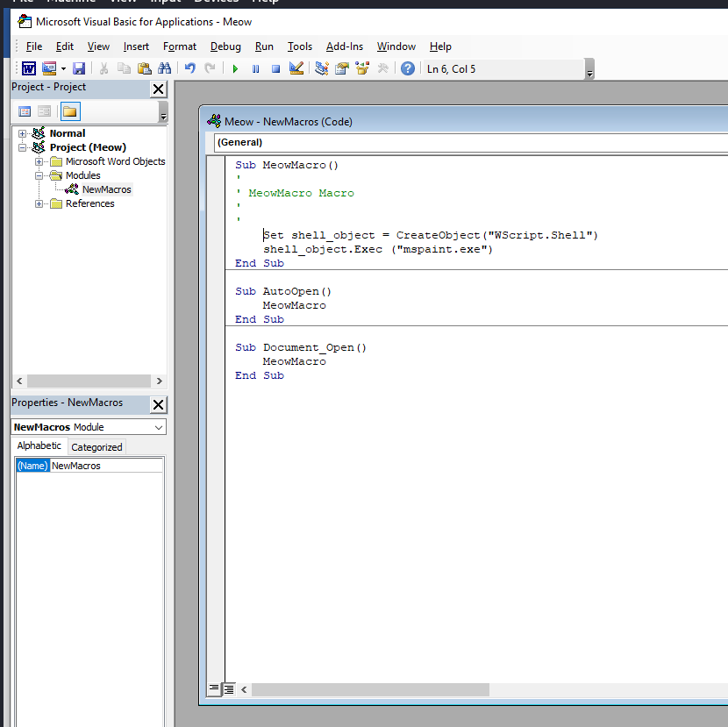Viewport: 728px width, 727px height.
Task: Open Find with the binoculars icon
Action: pyautogui.click(x=164, y=68)
